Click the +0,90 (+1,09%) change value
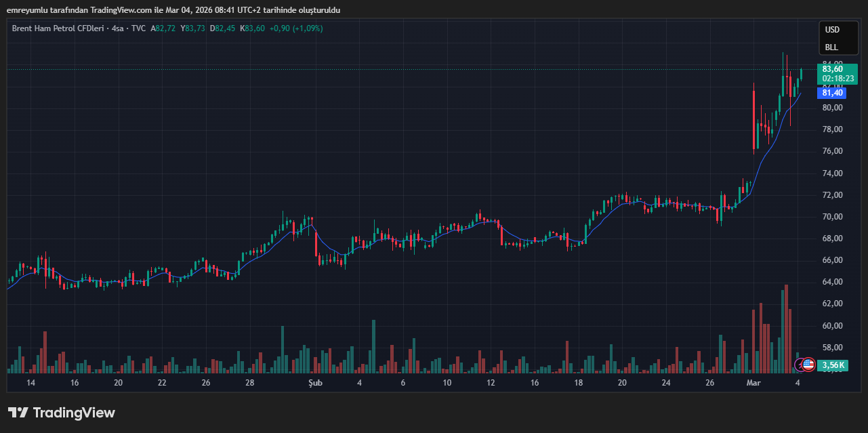This screenshot has height=433, width=868. 295,28
